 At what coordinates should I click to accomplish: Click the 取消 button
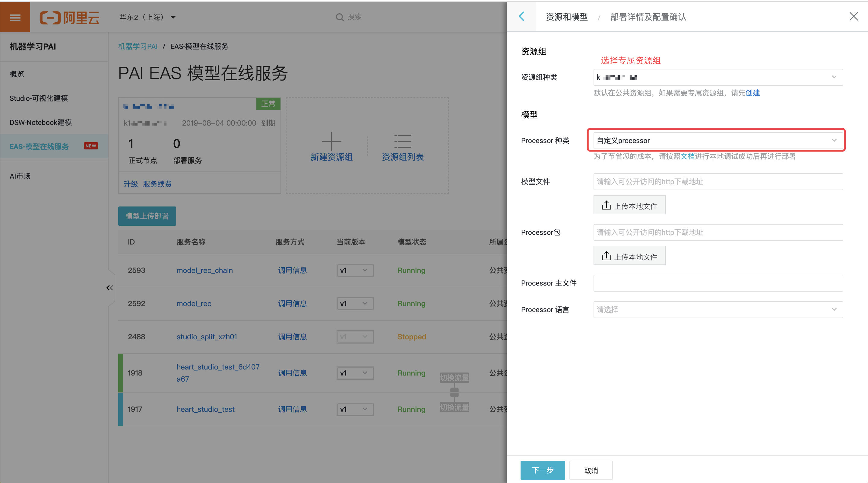pyautogui.click(x=591, y=470)
